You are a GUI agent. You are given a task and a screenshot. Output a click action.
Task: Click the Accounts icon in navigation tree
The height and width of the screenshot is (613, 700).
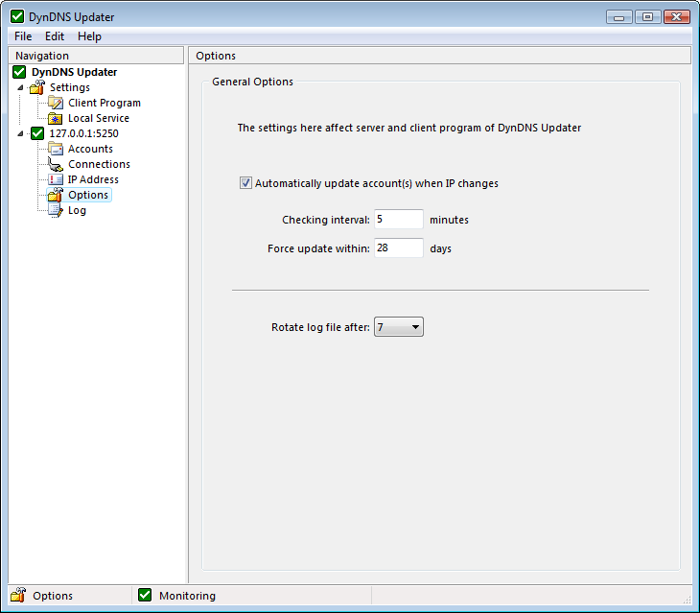56,149
